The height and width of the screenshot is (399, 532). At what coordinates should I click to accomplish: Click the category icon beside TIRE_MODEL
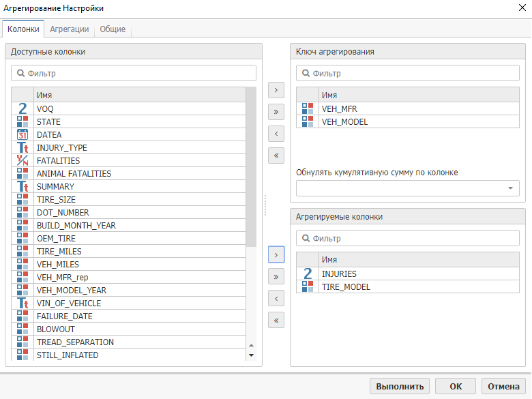pyautogui.click(x=308, y=287)
